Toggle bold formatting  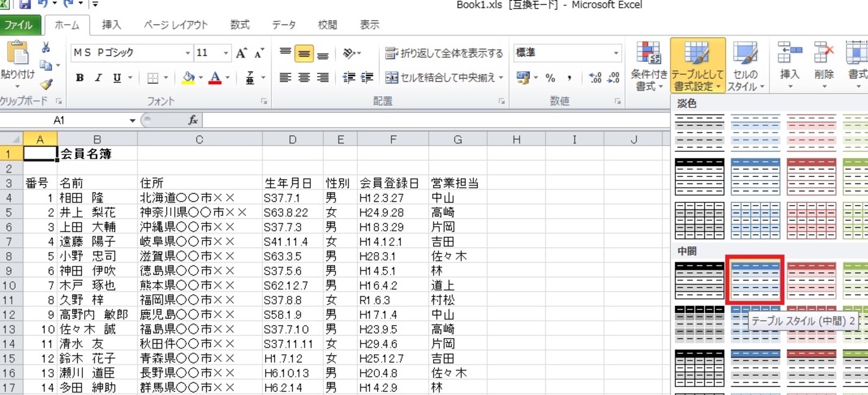pos(80,78)
